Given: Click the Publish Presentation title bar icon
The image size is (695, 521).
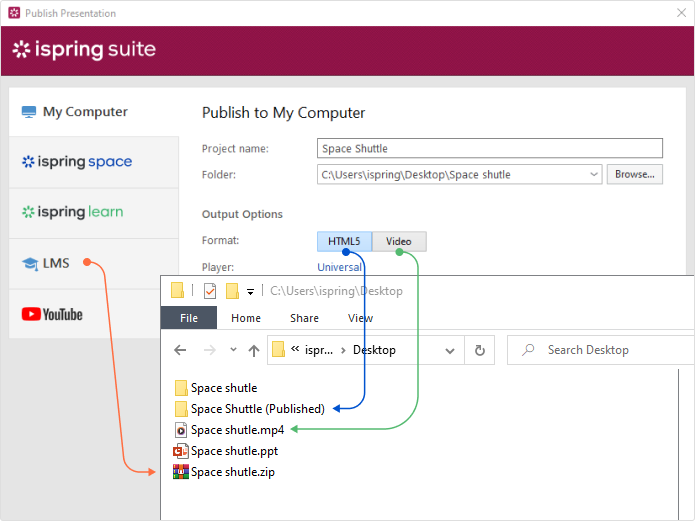Looking at the screenshot, I should pyautogui.click(x=14, y=13).
